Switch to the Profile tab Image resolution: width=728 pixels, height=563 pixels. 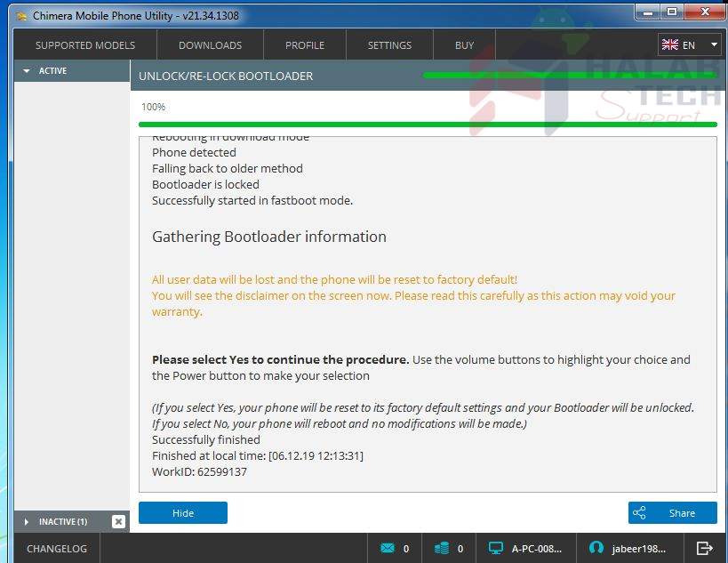click(305, 45)
